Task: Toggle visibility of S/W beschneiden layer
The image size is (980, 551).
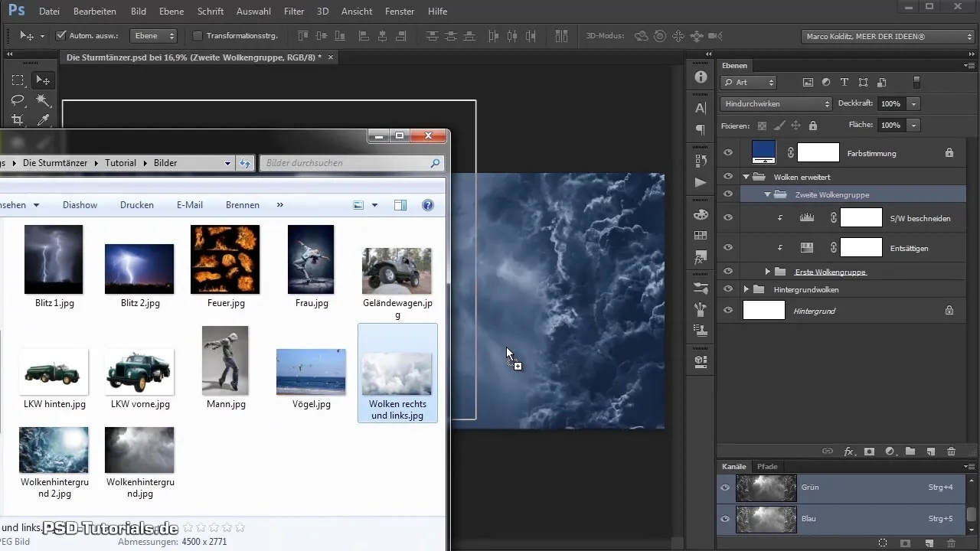Action: click(728, 218)
